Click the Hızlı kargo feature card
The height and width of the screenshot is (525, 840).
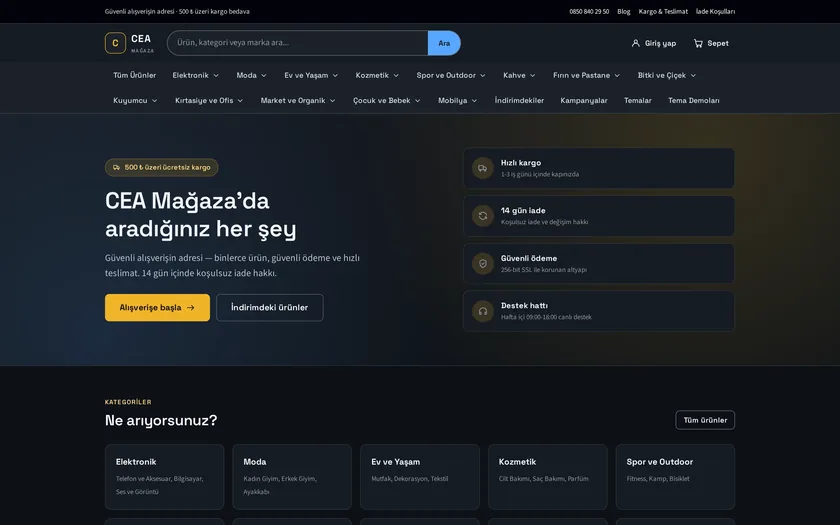pos(598,168)
